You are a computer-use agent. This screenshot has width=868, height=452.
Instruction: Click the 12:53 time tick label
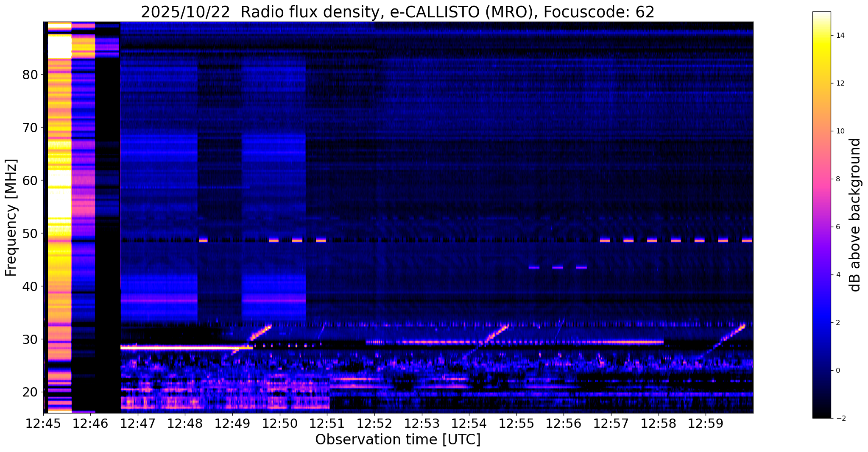[x=421, y=423]
